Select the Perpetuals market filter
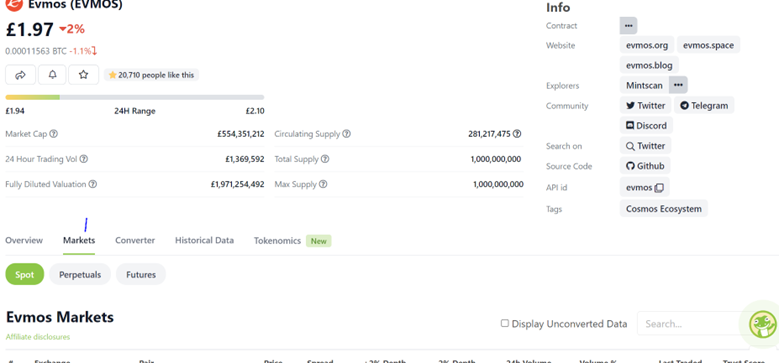The width and height of the screenshot is (779, 363). point(80,275)
